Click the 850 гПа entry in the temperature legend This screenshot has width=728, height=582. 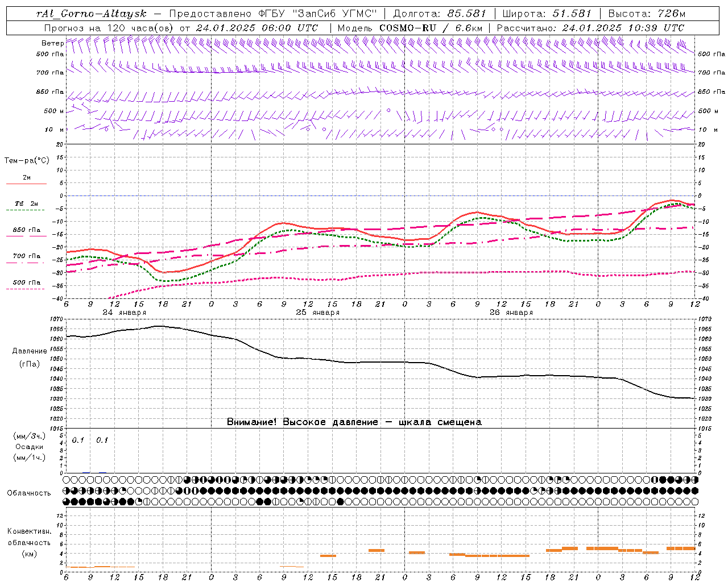pos(27,230)
